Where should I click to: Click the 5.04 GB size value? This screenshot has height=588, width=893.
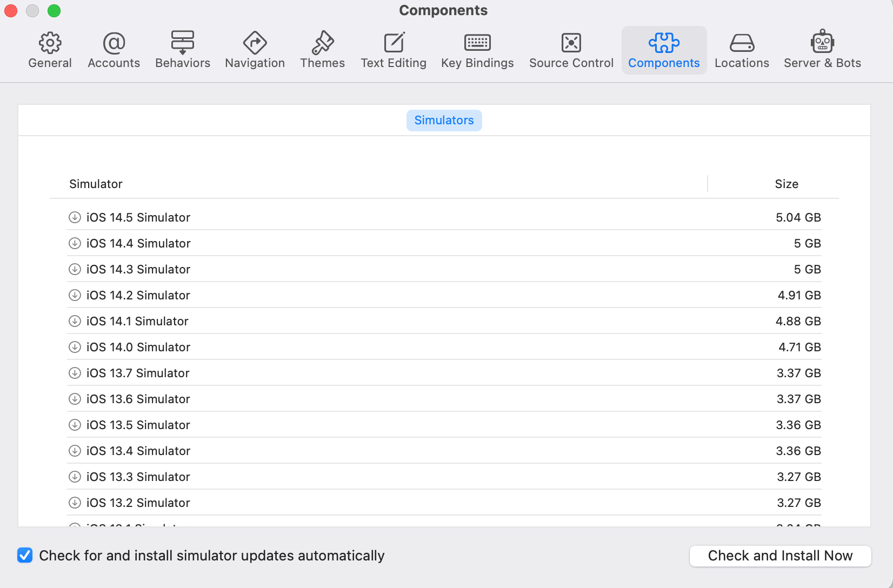tap(798, 217)
